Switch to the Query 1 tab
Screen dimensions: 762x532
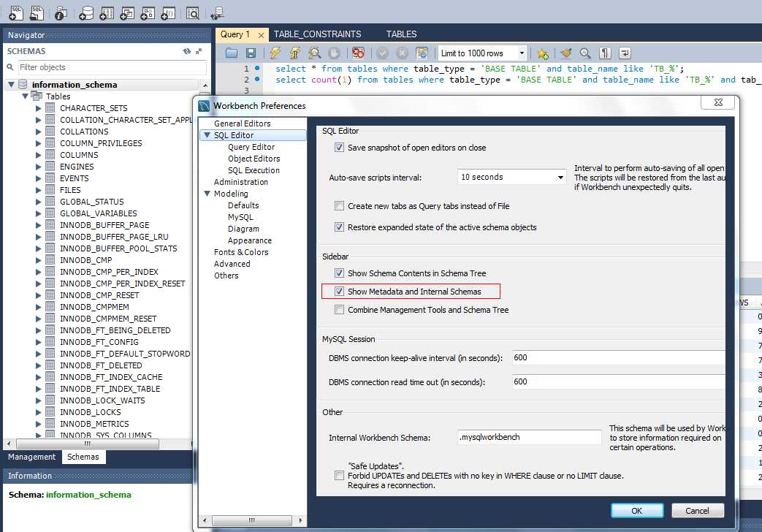pos(235,34)
